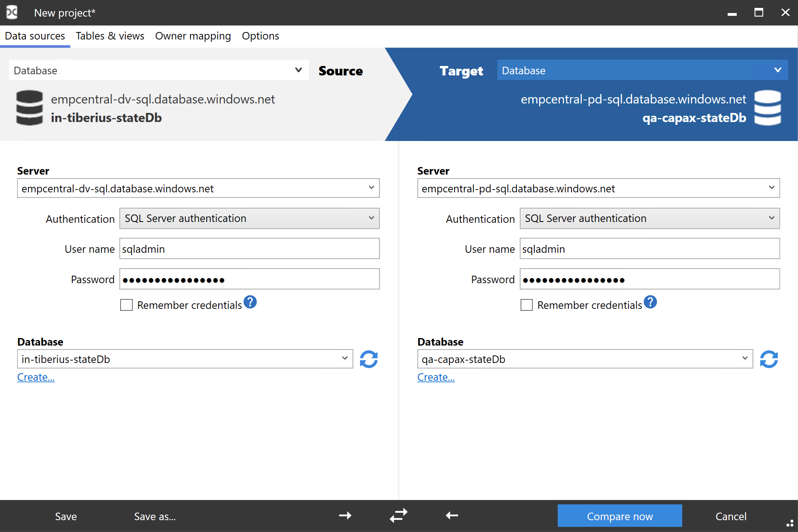
Task: Click the source database cylinder icon
Action: [x=30, y=108]
